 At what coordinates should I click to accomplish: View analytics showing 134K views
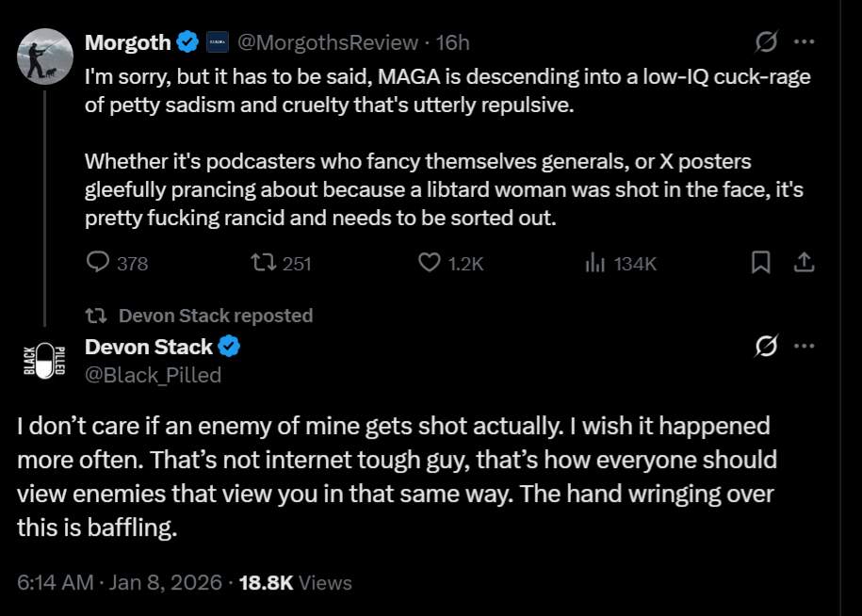click(594, 263)
